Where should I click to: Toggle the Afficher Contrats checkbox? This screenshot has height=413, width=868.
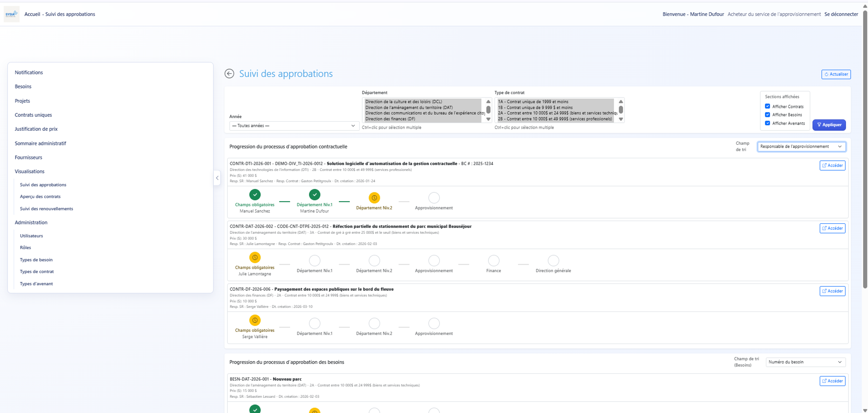[767, 106]
